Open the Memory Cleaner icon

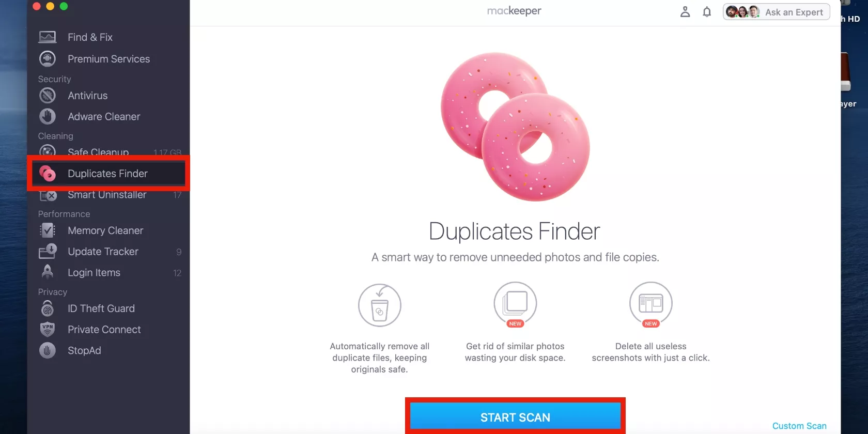tap(48, 230)
